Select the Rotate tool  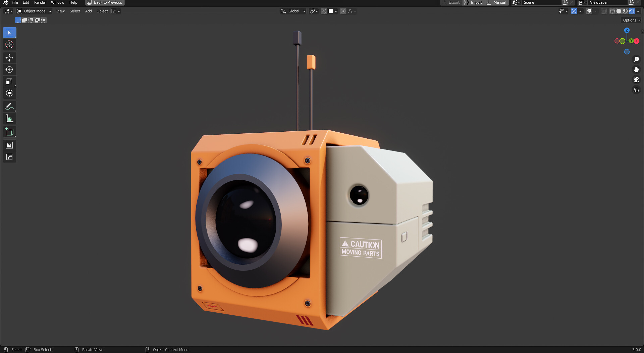tap(9, 70)
